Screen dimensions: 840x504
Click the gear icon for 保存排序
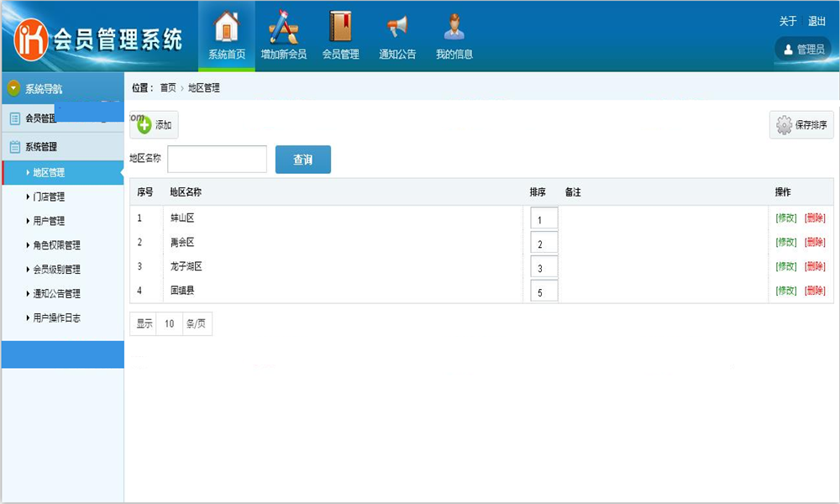click(x=785, y=125)
